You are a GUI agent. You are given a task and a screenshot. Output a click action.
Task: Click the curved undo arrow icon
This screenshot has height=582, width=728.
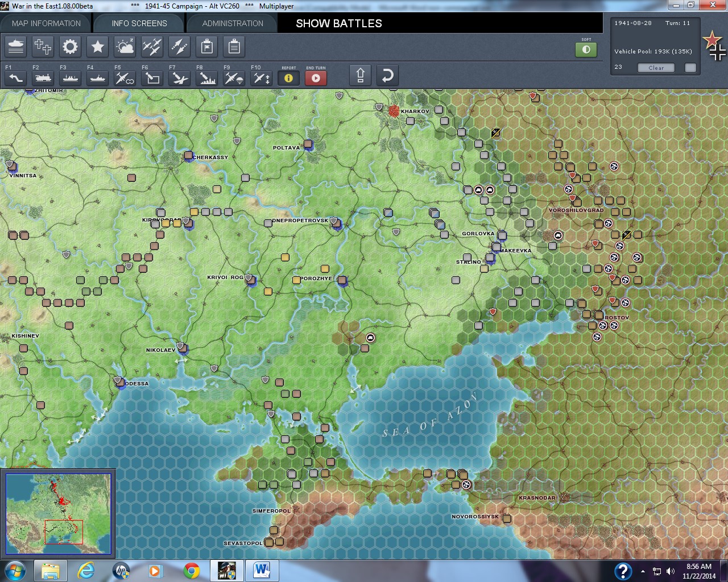coord(387,76)
